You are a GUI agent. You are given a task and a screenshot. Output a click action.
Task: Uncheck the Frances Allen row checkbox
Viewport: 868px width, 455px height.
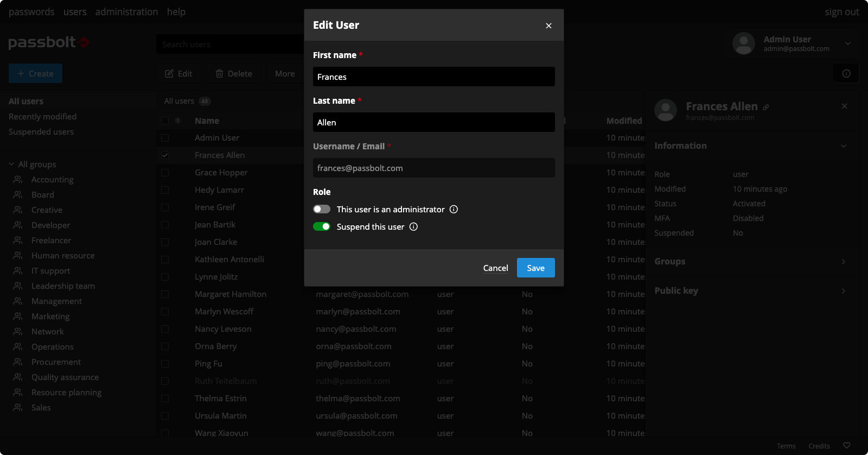[x=165, y=155]
